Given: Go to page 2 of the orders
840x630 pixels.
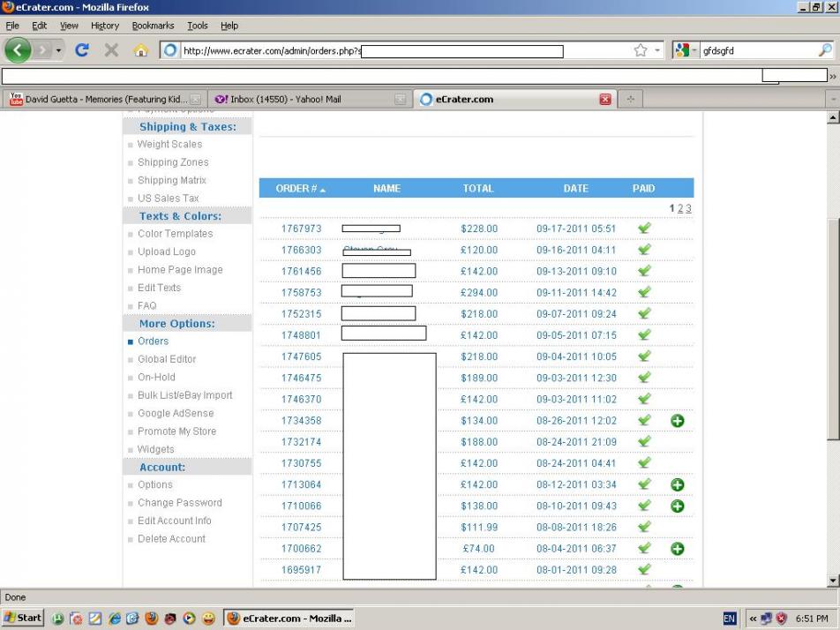Looking at the screenshot, I should click(679, 209).
